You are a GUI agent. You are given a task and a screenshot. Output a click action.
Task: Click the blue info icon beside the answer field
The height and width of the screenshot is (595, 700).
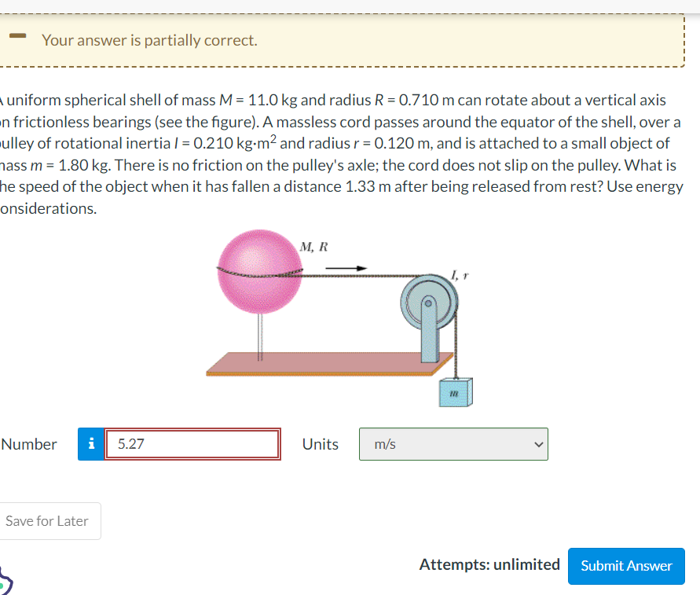coord(90,444)
